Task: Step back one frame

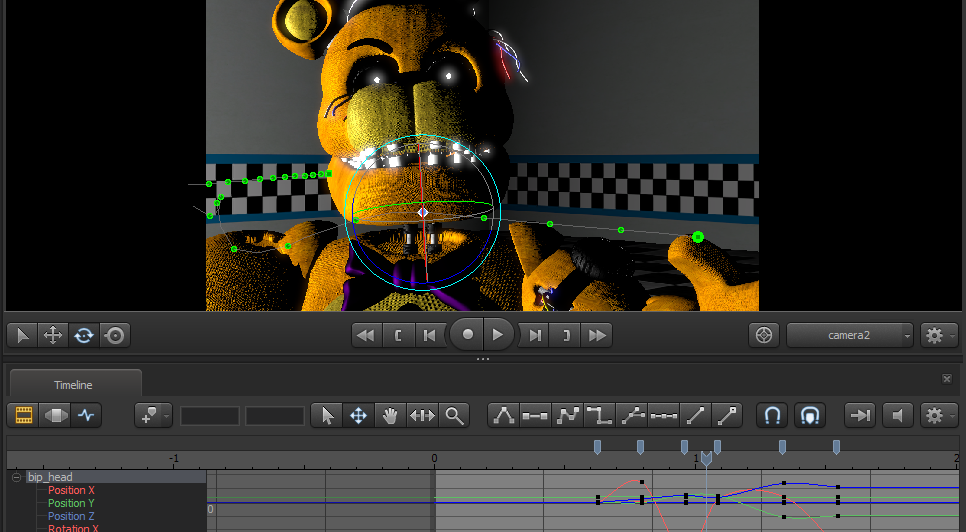Action: pyautogui.click(x=429, y=336)
